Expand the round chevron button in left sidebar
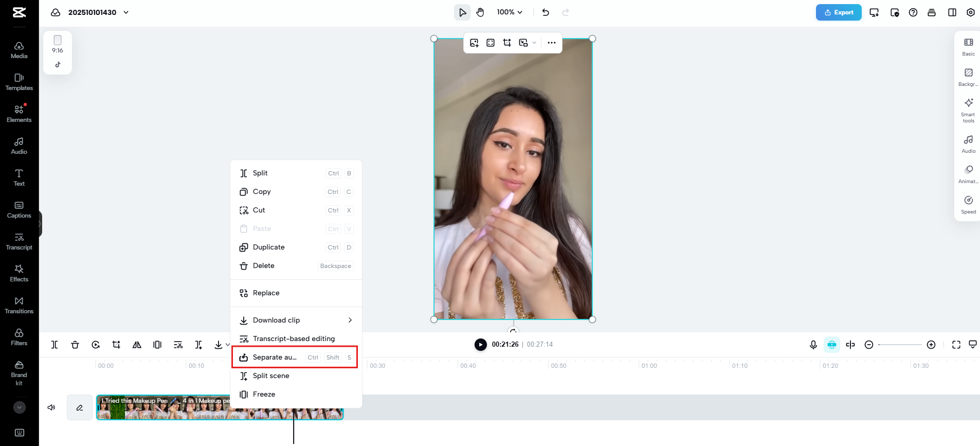Screen dimensions: 980x446 (x=20, y=407)
